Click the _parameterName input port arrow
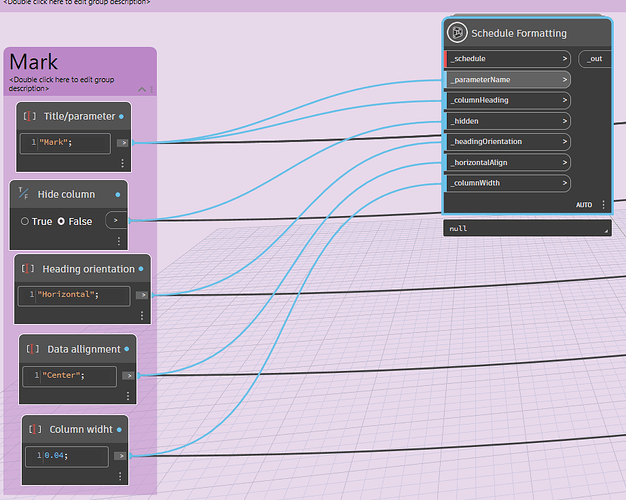626x500 pixels. click(565, 79)
